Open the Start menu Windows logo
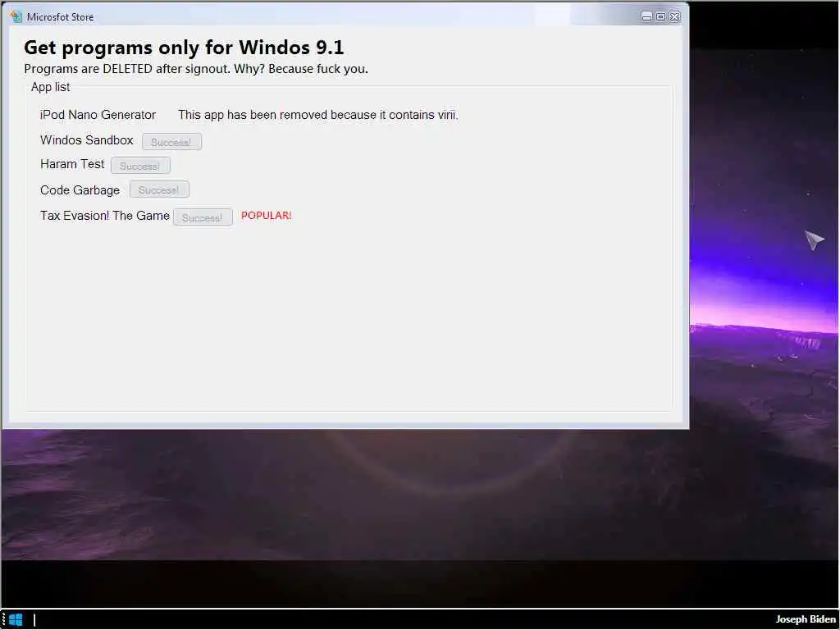840x630 pixels. click(x=16, y=620)
